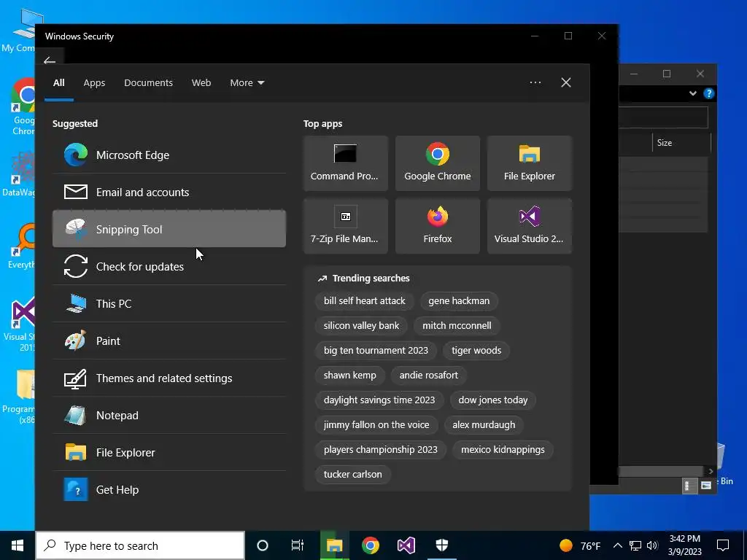
Task: Search trending 'shawn kemp'
Action: coord(349,376)
